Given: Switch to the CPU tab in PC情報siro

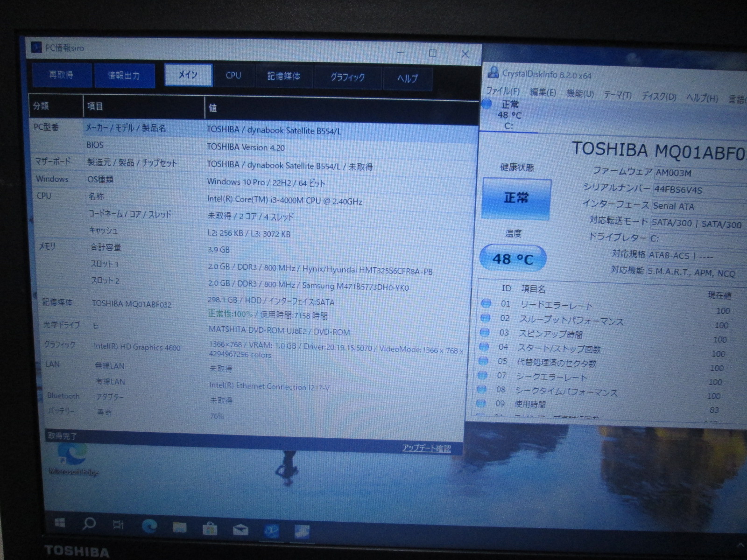Looking at the screenshot, I should [233, 76].
